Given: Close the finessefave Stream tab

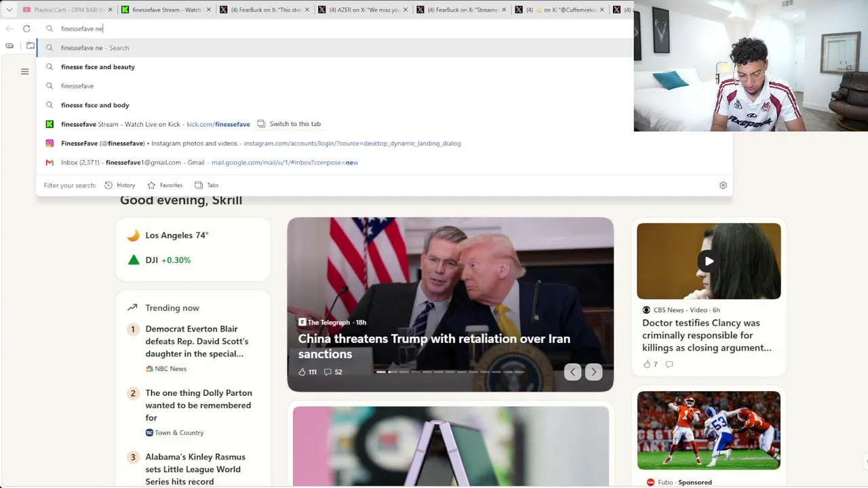Looking at the screenshot, I should pyautogui.click(x=209, y=9).
